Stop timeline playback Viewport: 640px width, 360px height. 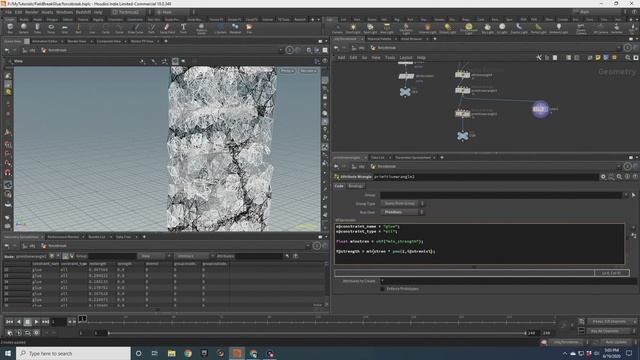click(x=27, y=322)
